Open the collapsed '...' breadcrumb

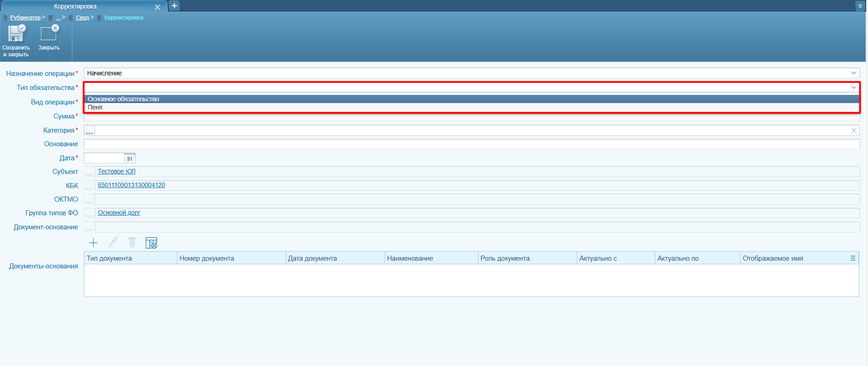(58, 18)
